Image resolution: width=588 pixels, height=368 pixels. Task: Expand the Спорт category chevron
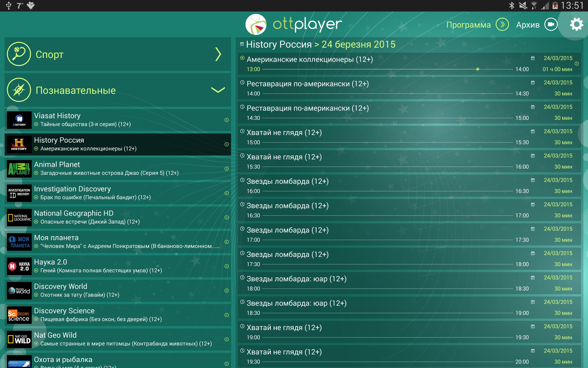pos(218,54)
